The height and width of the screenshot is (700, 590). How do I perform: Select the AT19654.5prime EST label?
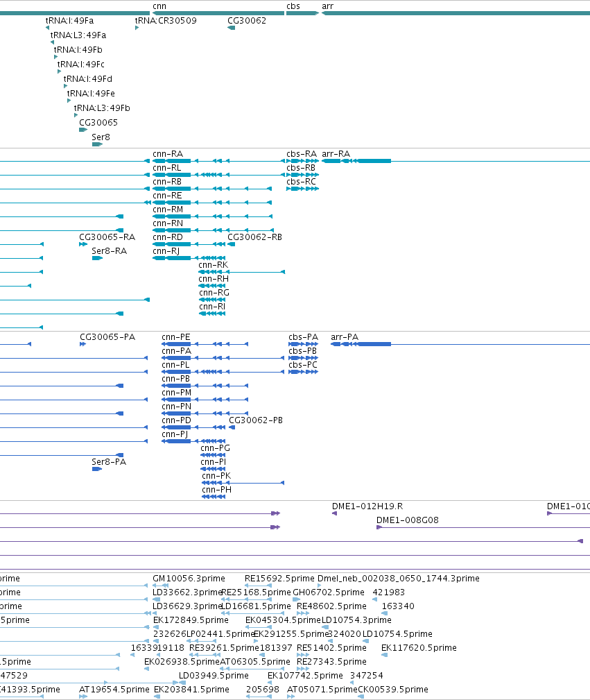114,690
